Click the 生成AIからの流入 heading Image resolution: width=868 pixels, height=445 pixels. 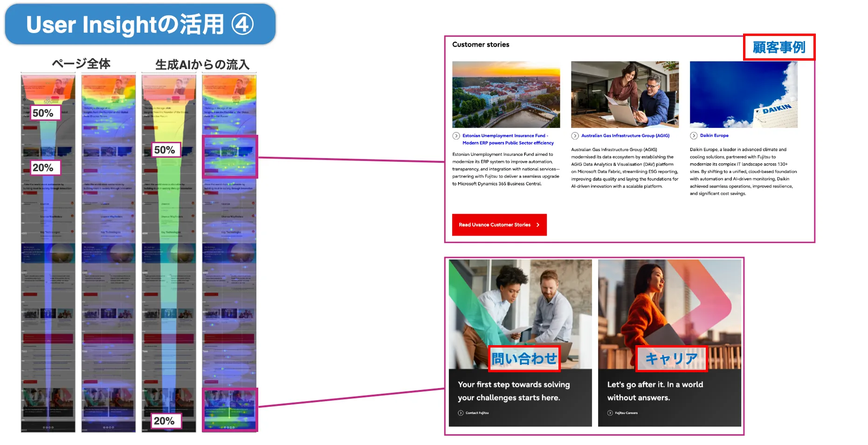click(202, 64)
